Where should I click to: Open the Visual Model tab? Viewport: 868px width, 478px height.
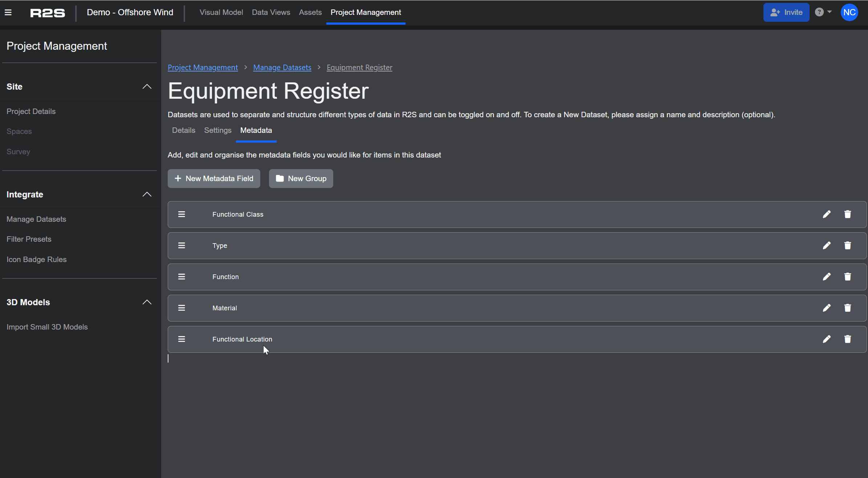point(221,12)
